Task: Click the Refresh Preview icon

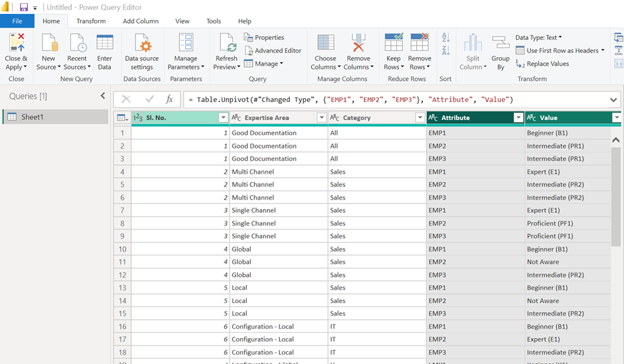Action: [227, 42]
